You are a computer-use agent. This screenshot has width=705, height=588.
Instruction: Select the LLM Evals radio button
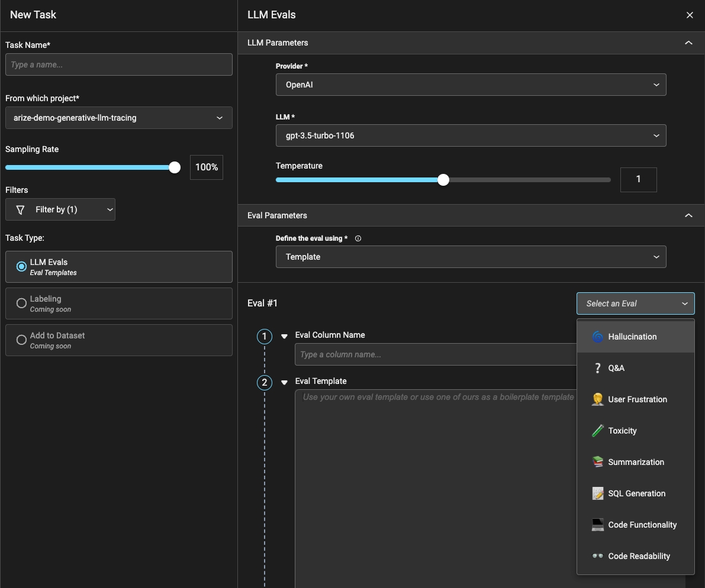click(21, 267)
